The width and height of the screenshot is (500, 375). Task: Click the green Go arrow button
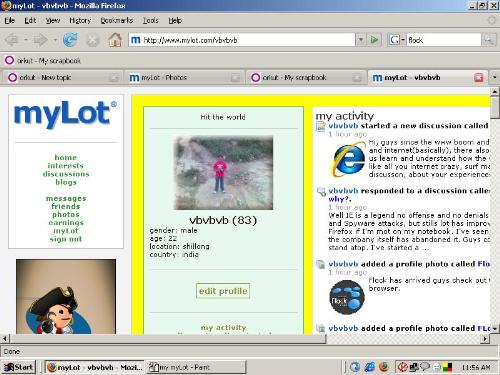(374, 40)
